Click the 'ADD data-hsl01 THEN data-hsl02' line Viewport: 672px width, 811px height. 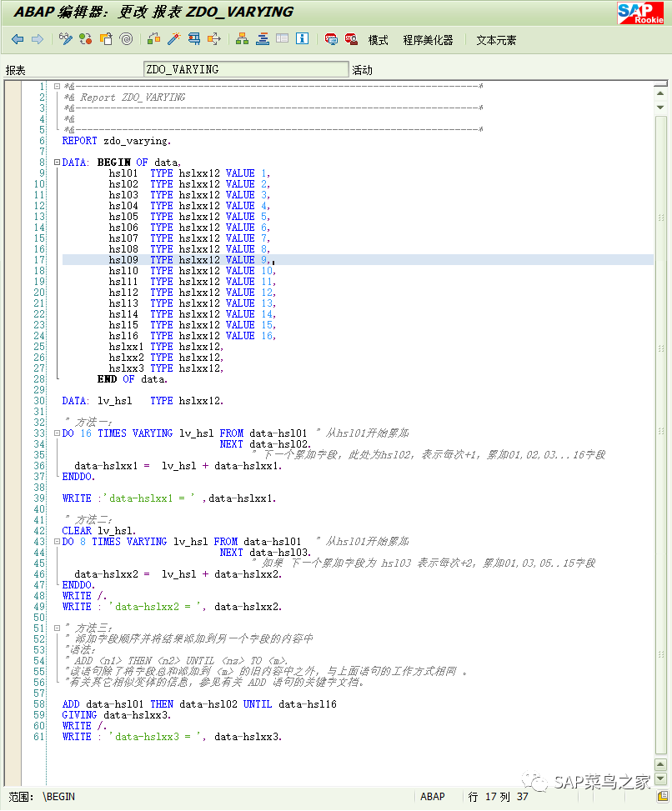(x=199, y=704)
